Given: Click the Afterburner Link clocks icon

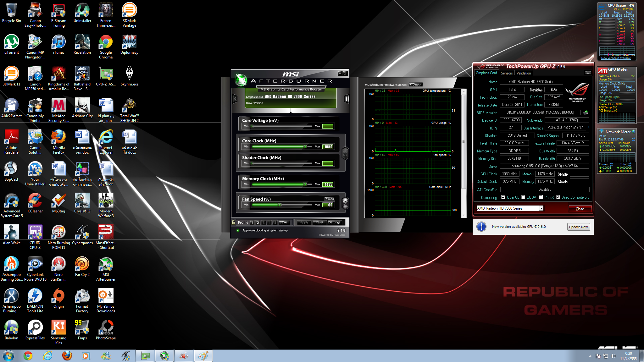Looking at the screenshot, I should pyautogui.click(x=345, y=153).
